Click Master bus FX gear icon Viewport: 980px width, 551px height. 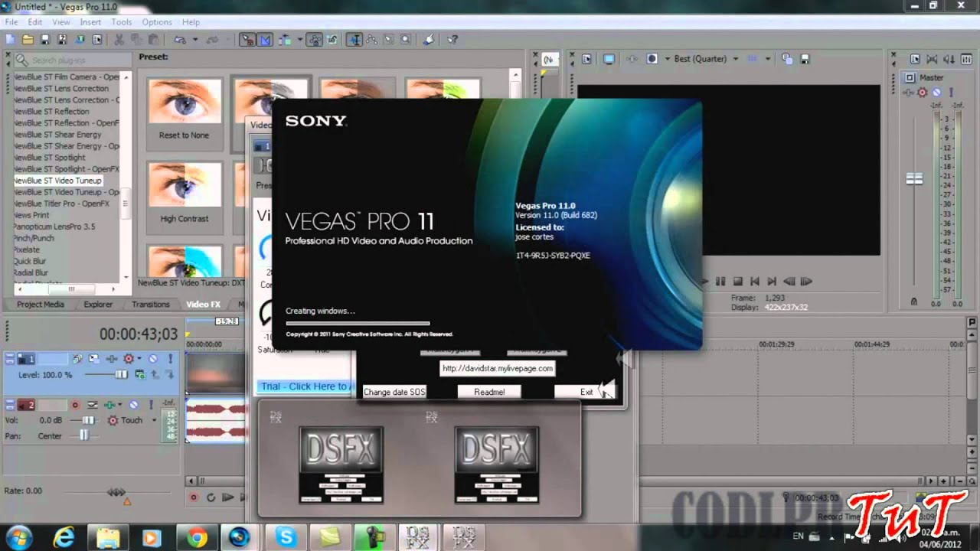coord(922,93)
